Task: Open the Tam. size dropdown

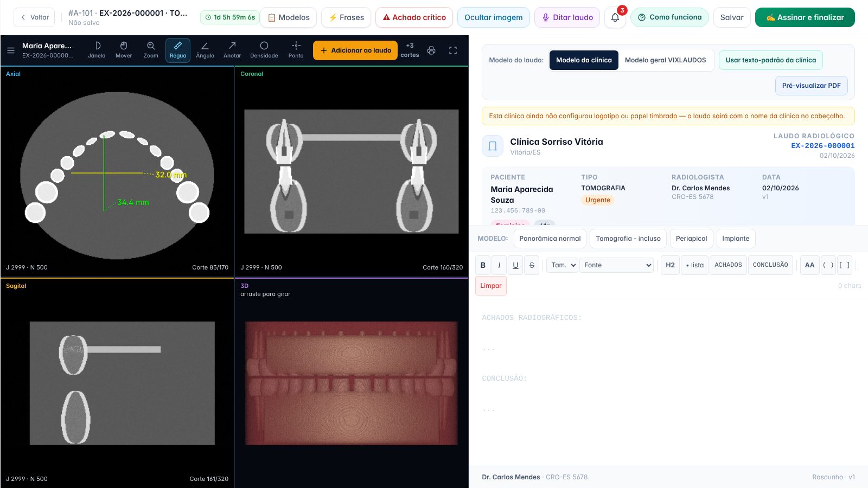Action: pos(562,265)
